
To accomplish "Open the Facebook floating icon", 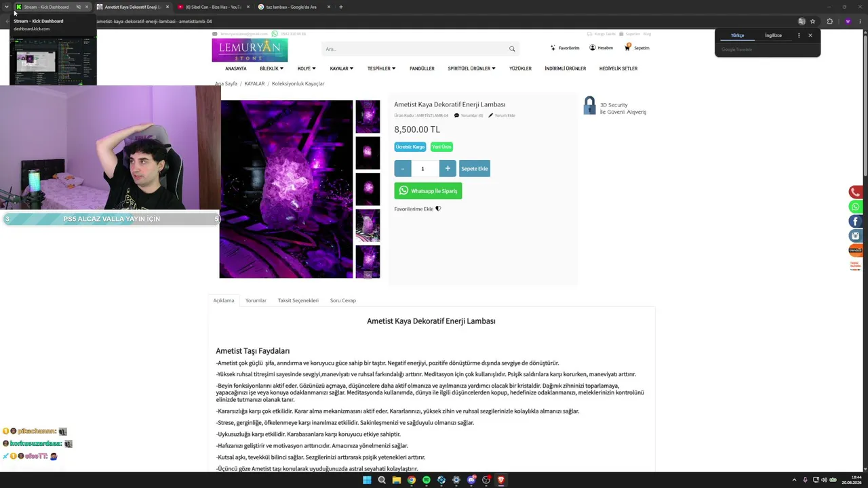I will click(856, 222).
